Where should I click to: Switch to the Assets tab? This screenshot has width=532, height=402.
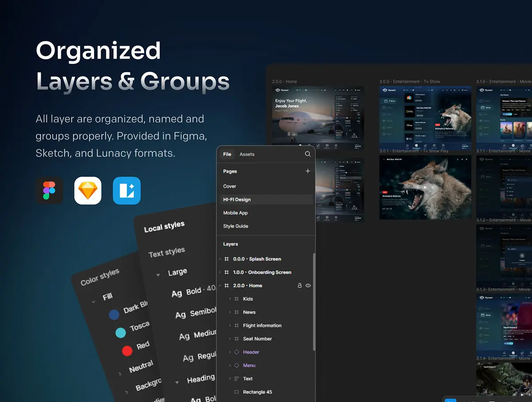[247, 154]
